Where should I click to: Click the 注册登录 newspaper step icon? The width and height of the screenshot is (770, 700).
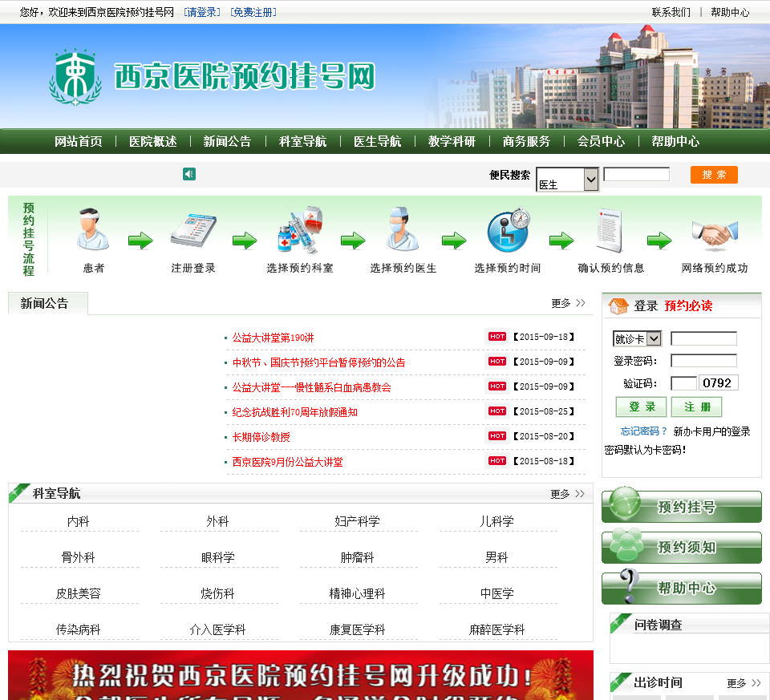[x=193, y=230]
